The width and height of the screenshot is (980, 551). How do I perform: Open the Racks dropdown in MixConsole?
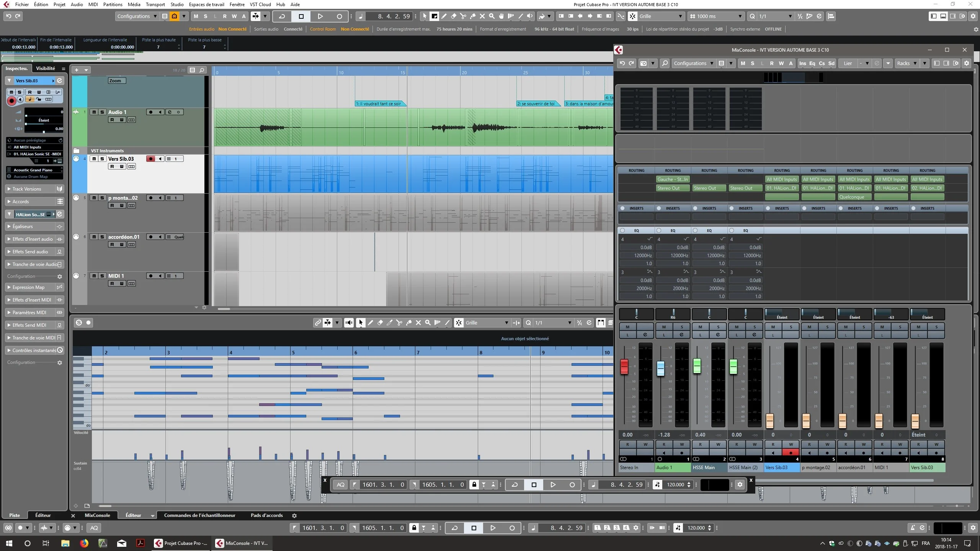point(907,63)
